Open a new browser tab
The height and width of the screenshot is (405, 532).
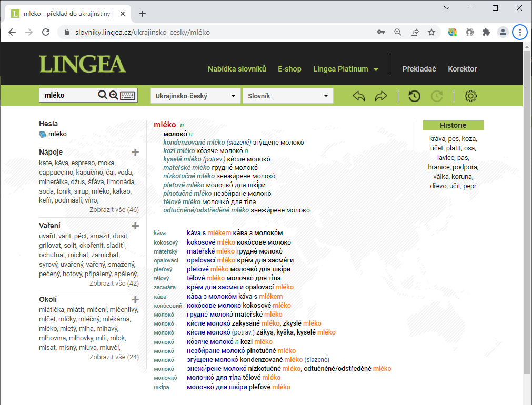pos(143,14)
